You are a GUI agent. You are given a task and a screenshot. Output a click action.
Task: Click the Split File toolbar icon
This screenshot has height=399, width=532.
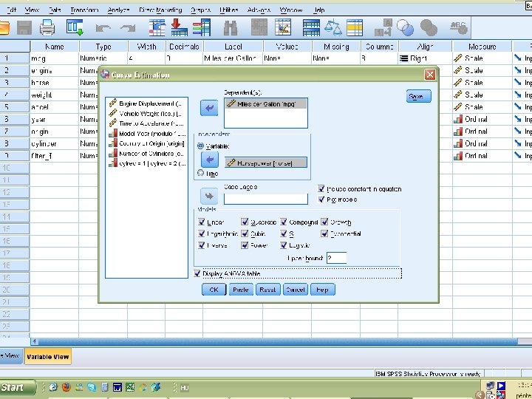click(x=311, y=27)
